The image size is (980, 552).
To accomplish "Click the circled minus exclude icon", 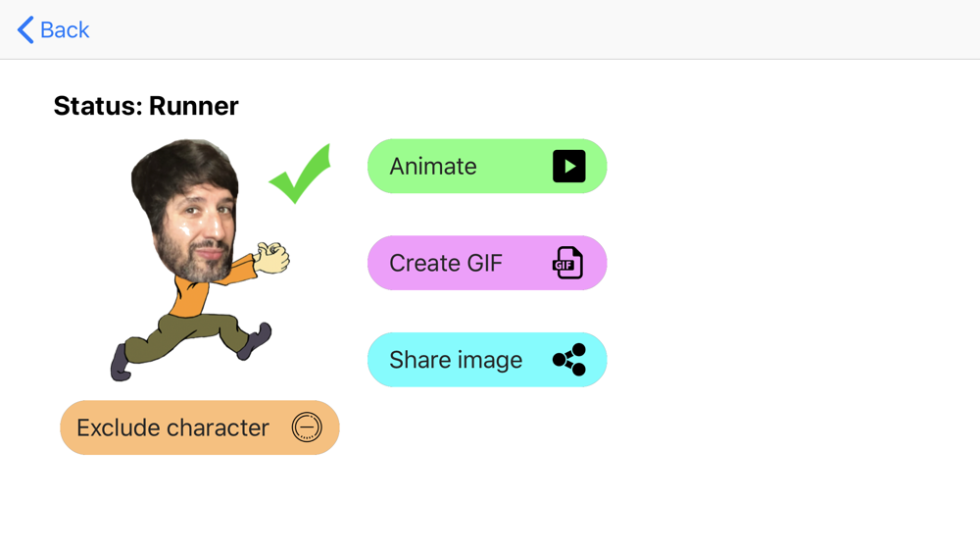I will tap(307, 427).
